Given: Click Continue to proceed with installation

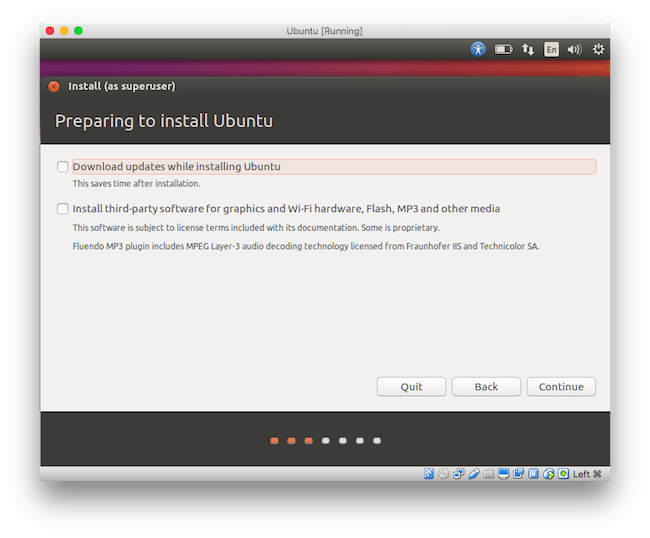Looking at the screenshot, I should (561, 387).
